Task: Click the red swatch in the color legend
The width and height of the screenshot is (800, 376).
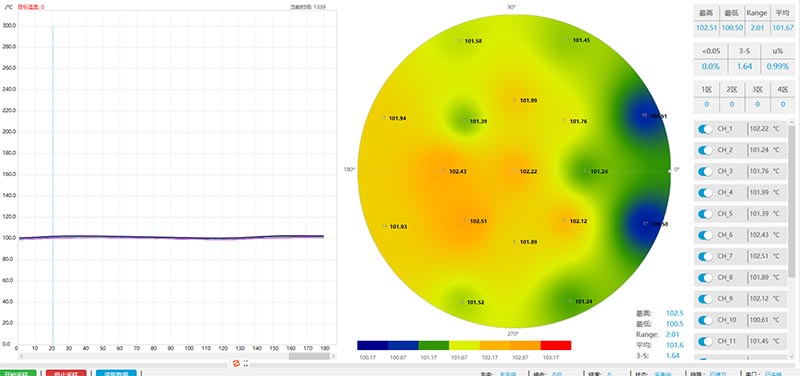Action: pos(555,345)
